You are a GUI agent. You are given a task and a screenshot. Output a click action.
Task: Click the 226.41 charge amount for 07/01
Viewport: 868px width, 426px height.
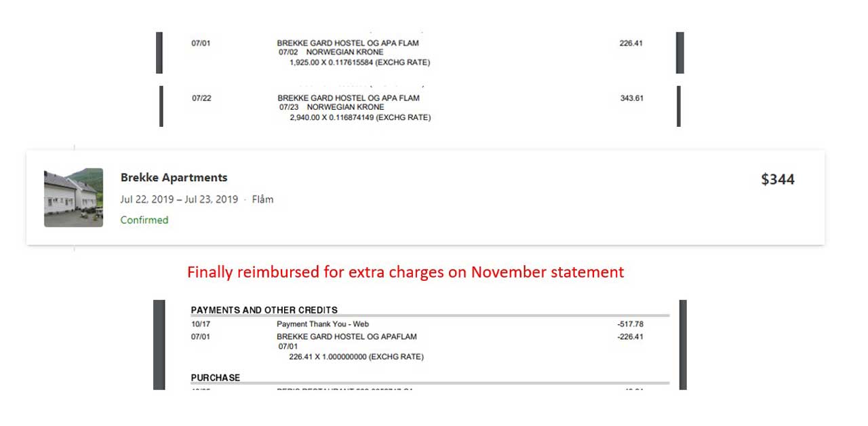click(x=631, y=43)
